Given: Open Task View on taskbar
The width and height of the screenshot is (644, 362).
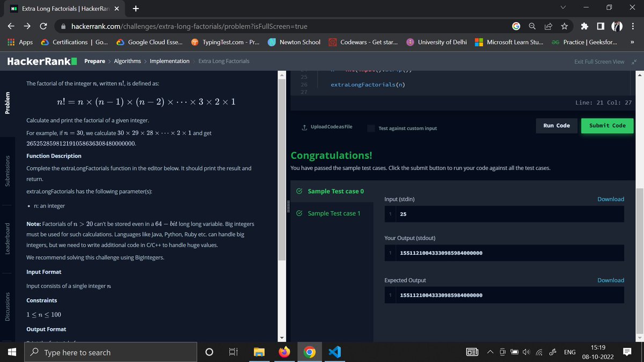Looking at the screenshot, I should [233, 352].
